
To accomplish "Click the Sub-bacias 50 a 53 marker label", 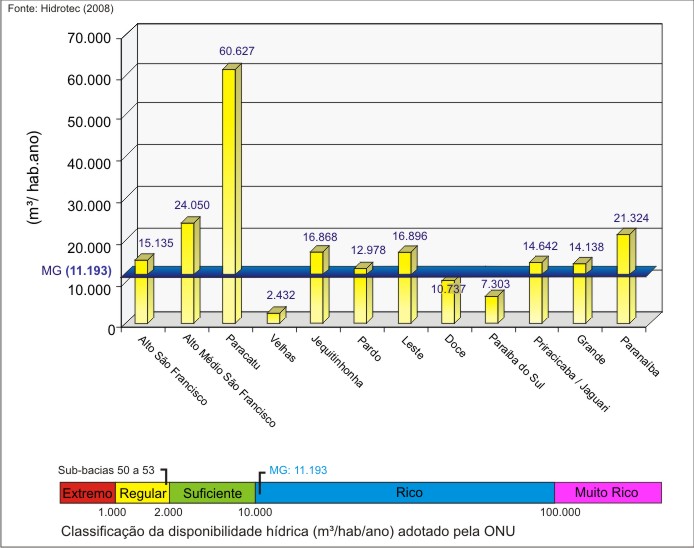I will pos(106,470).
